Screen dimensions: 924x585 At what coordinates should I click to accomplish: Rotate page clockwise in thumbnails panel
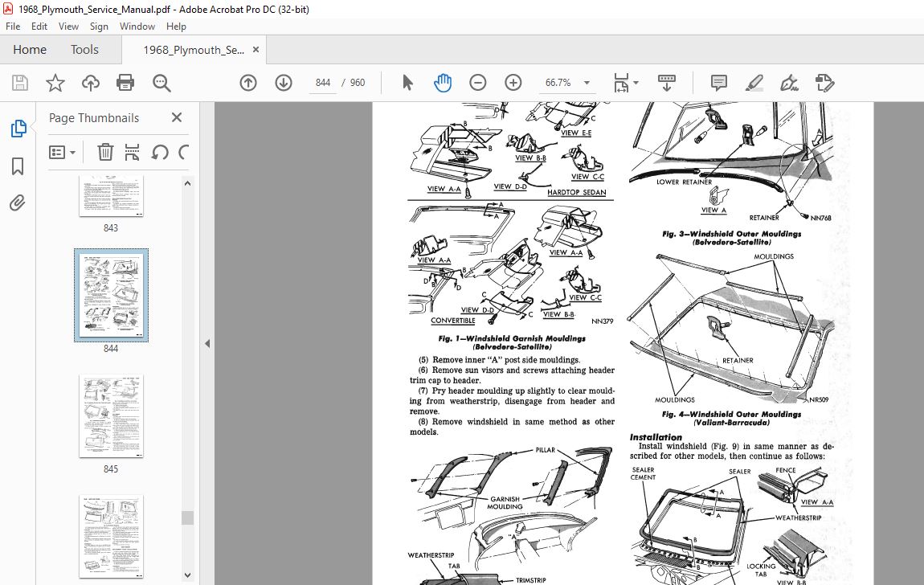point(183,153)
